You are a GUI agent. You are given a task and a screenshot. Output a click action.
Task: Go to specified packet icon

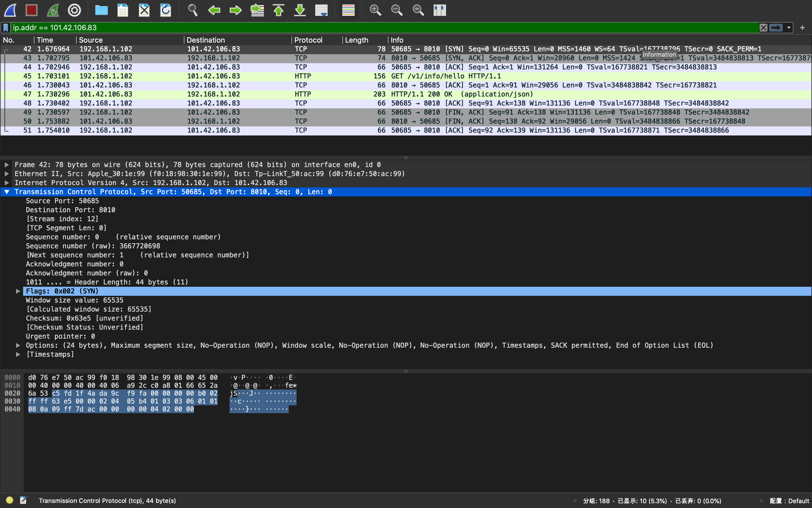pyautogui.click(x=257, y=10)
